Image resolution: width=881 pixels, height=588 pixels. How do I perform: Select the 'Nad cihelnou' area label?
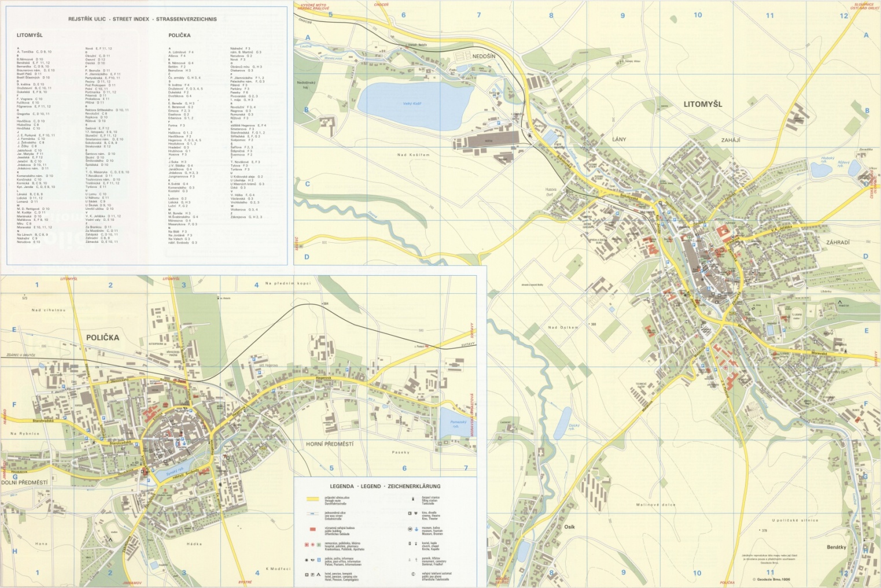pos(49,310)
